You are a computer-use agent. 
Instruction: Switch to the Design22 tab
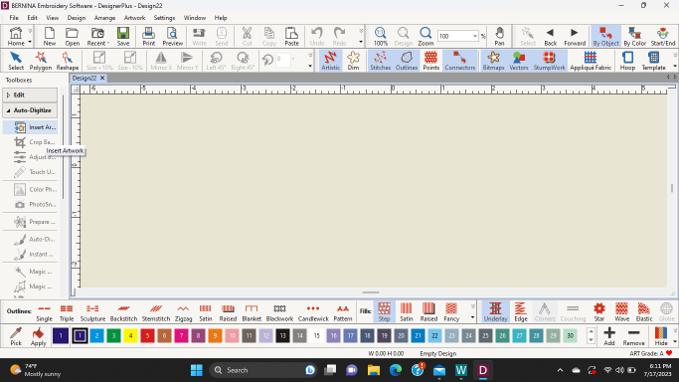[84, 78]
